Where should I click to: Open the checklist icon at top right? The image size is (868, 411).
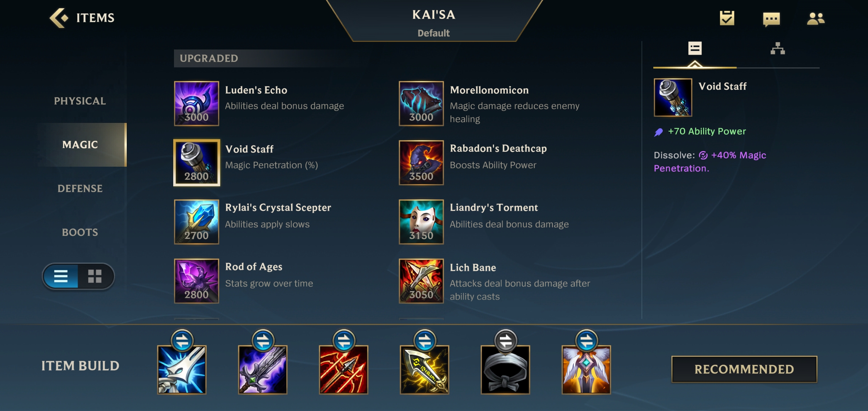727,18
